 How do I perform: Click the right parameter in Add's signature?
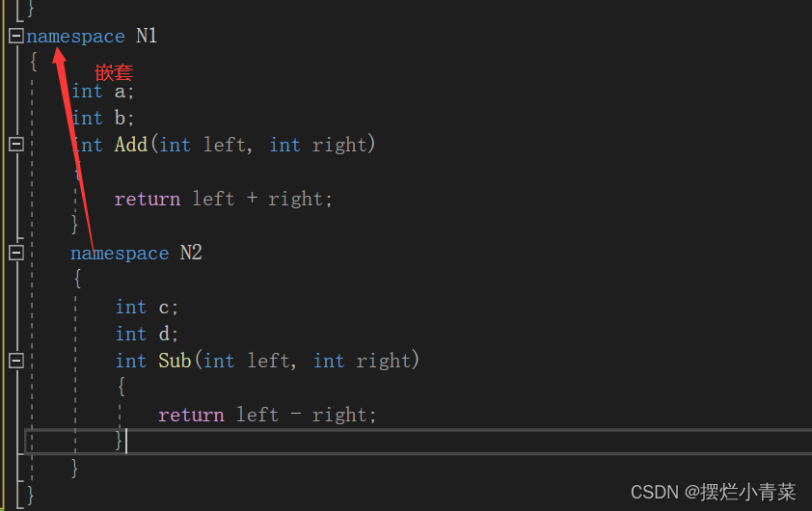(339, 145)
